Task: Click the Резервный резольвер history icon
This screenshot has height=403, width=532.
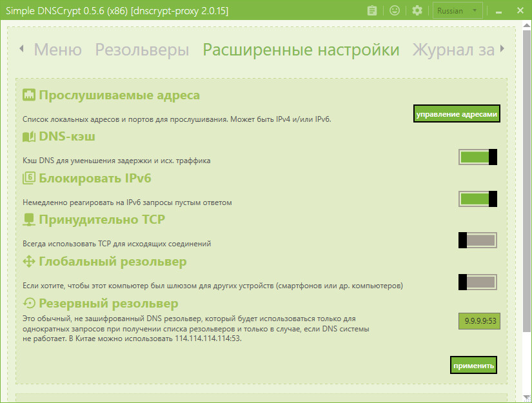Action: click(29, 303)
